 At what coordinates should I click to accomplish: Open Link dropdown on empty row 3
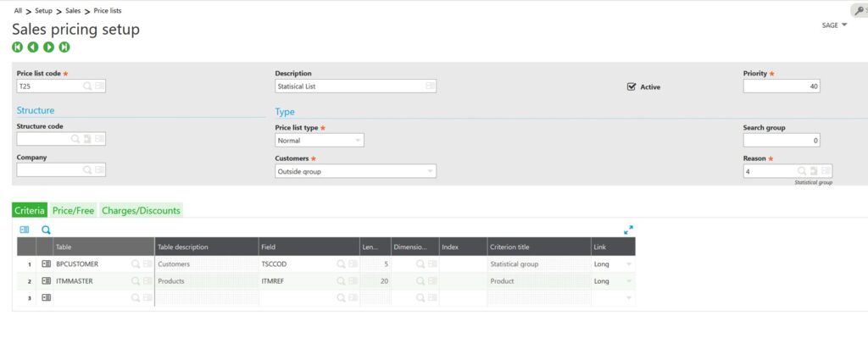[x=628, y=298]
